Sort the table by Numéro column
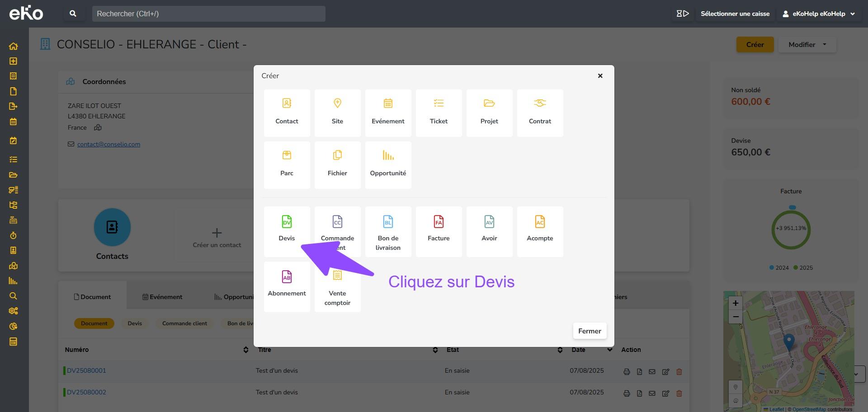Screen dimensions: 868x412 pos(245,350)
